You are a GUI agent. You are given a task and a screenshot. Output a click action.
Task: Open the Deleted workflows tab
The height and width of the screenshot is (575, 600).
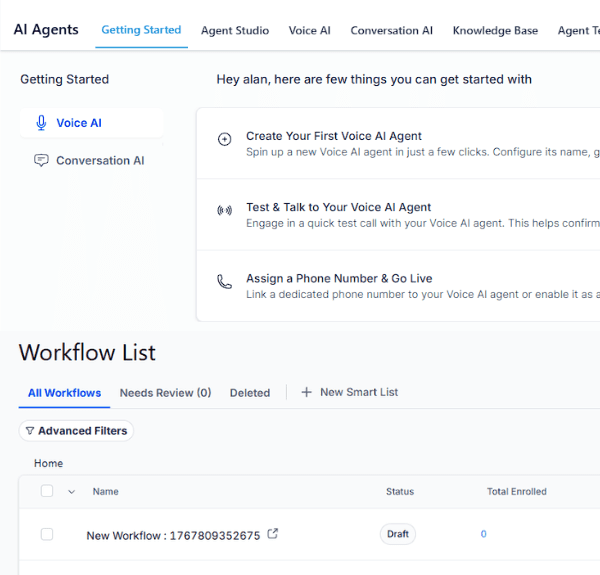250,393
